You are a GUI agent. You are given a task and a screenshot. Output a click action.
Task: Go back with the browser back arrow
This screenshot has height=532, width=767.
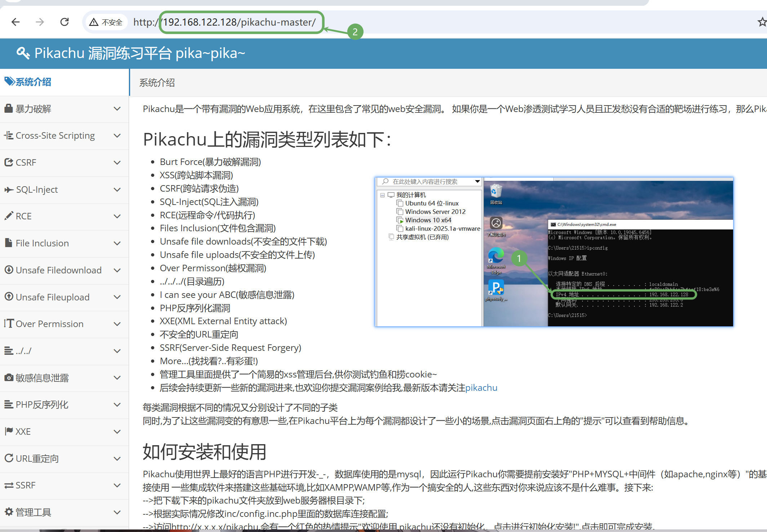click(15, 22)
